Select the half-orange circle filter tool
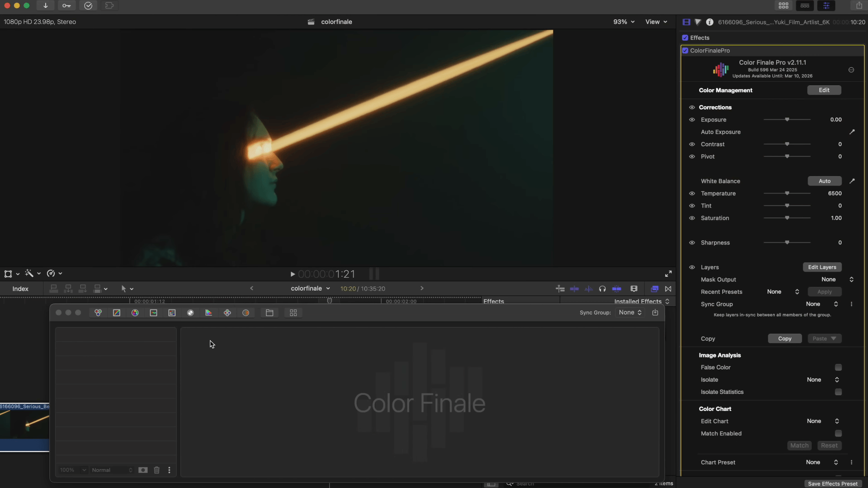This screenshot has height=488, width=868. tap(246, 313)
